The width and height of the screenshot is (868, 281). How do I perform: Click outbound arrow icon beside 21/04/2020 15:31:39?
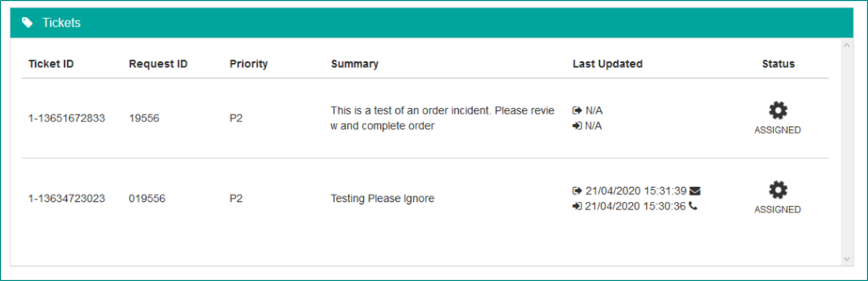(577, 191)
